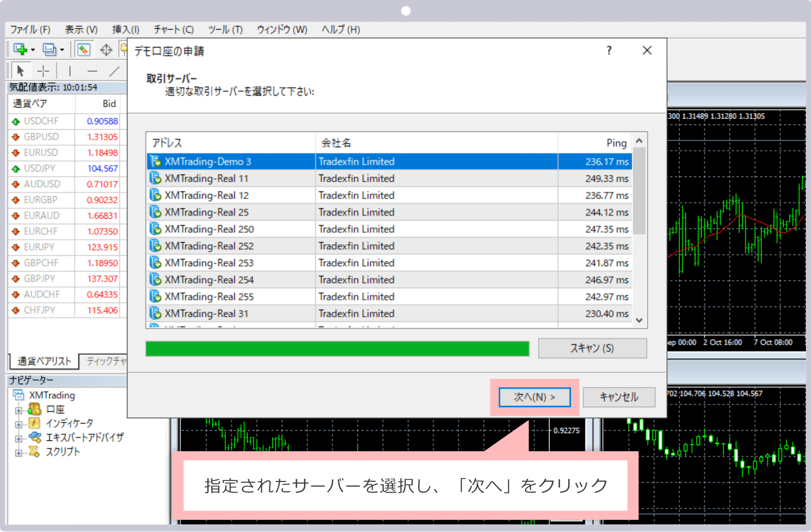Click the スクリプト scripts icon
This screenshot has width=811, height=532.
click(34, 452)
